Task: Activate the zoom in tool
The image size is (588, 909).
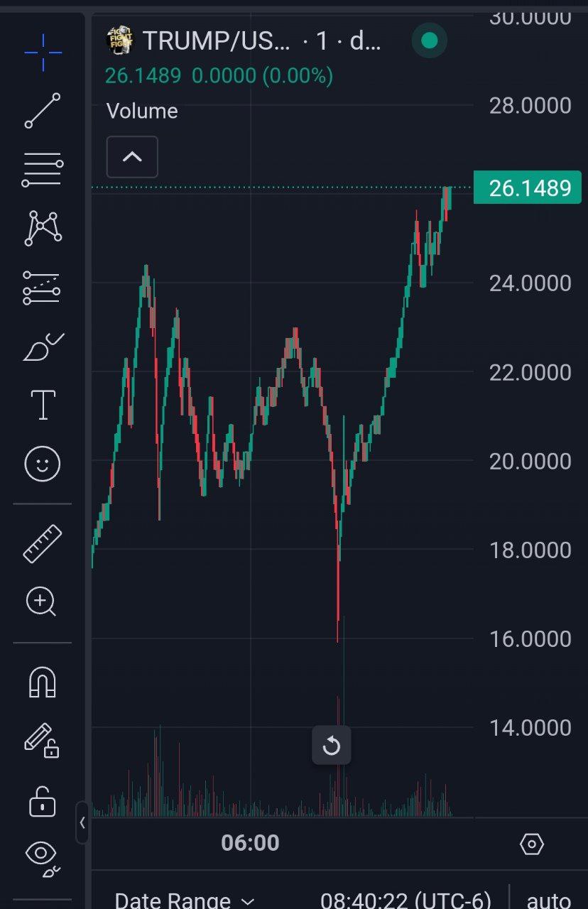Action: tap(41, 602)
